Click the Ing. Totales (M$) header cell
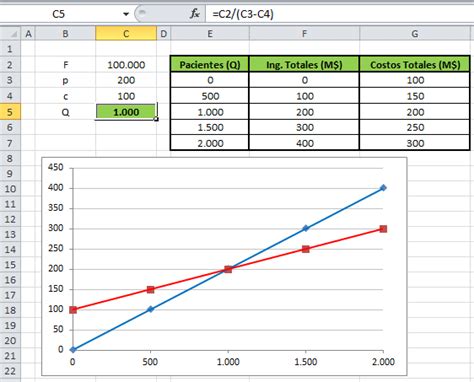 304,64
